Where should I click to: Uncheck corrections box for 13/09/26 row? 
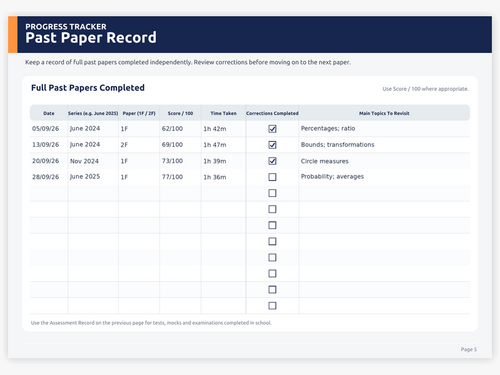pos(272,145)
